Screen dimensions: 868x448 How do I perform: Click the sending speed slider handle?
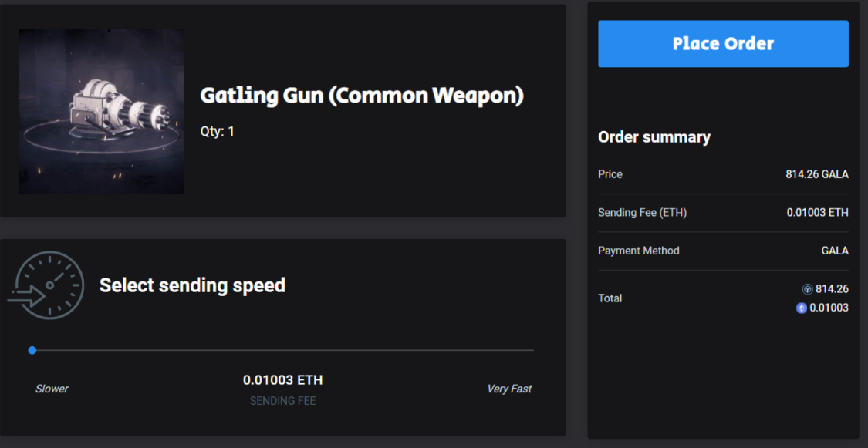coord(32,350)
